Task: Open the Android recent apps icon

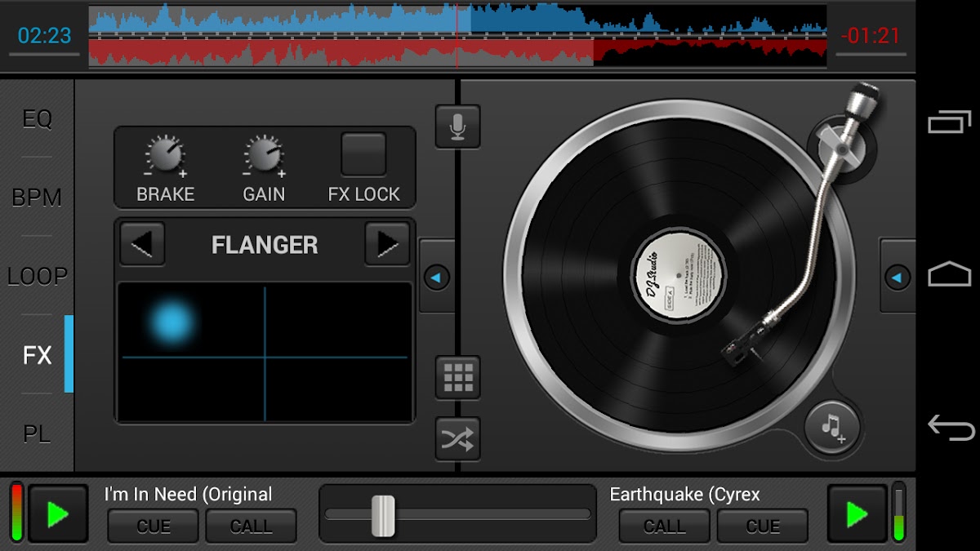Action: click(949, 122)
